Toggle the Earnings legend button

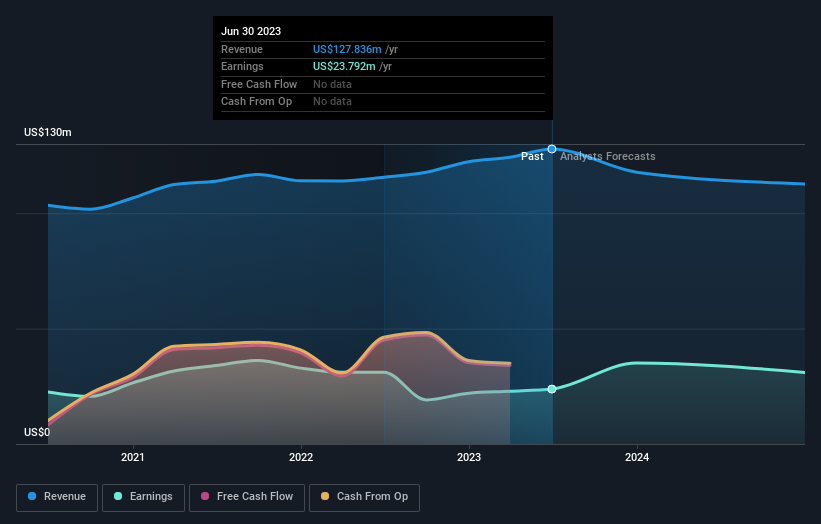tap(143, 497)
